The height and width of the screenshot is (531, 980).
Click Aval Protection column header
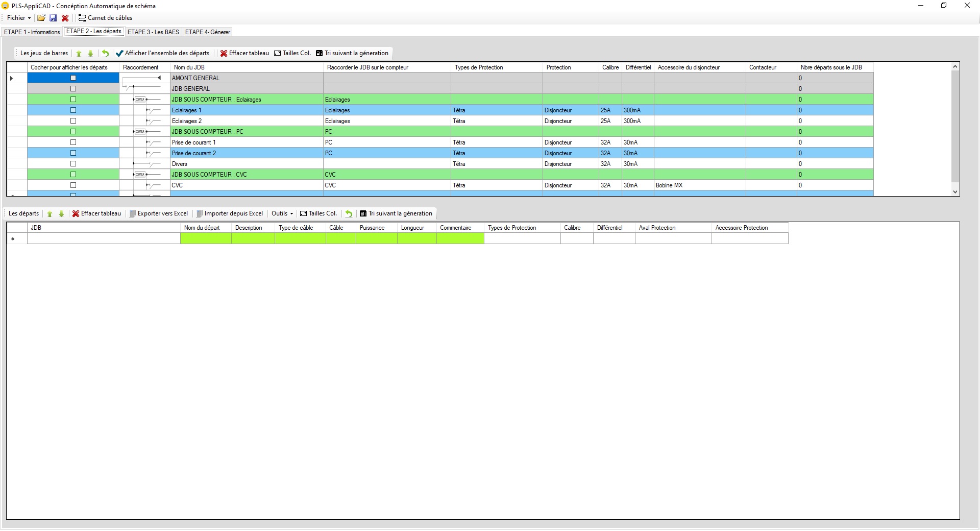(x=673, y=228)
